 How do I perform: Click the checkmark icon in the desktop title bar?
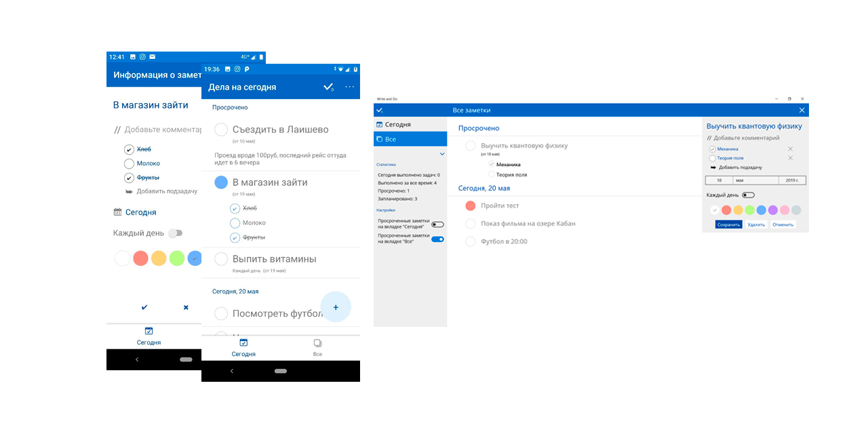tap(380, 110)
